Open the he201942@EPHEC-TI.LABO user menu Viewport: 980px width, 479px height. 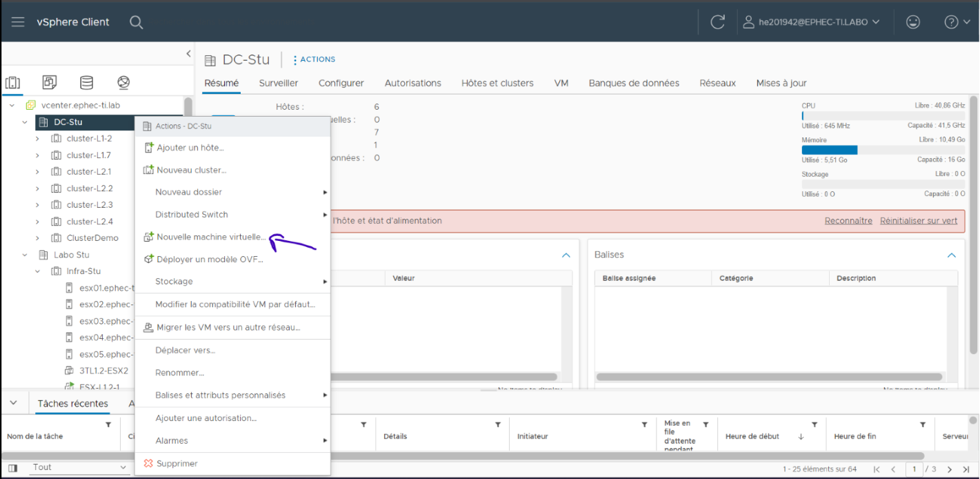[x=811, y=22]
